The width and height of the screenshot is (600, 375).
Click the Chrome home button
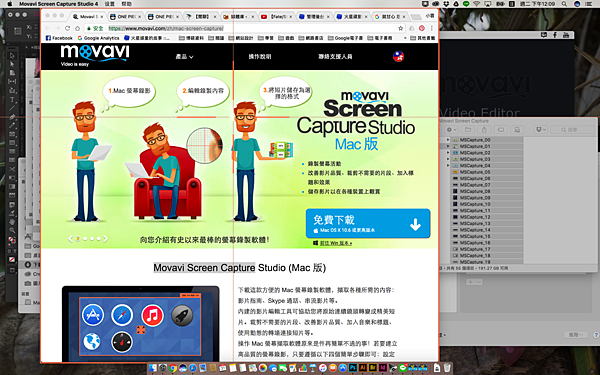77,28
